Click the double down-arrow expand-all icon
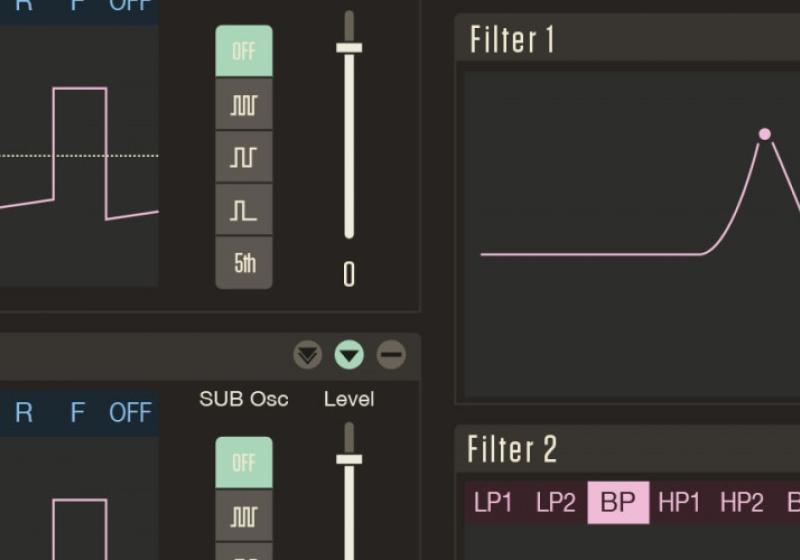 307,354
